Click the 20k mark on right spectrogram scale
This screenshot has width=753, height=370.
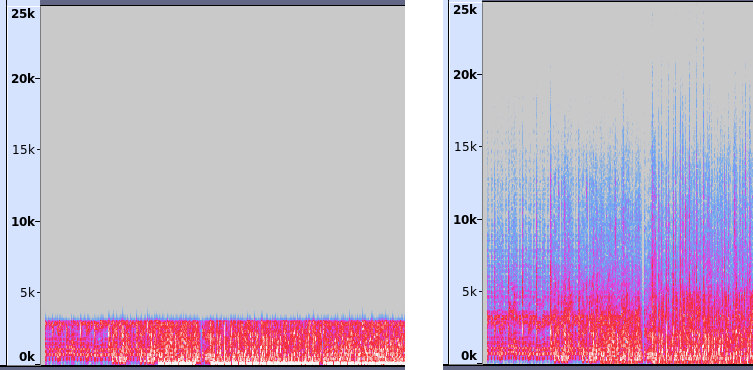pyautogui.click(x=465, y=74)
